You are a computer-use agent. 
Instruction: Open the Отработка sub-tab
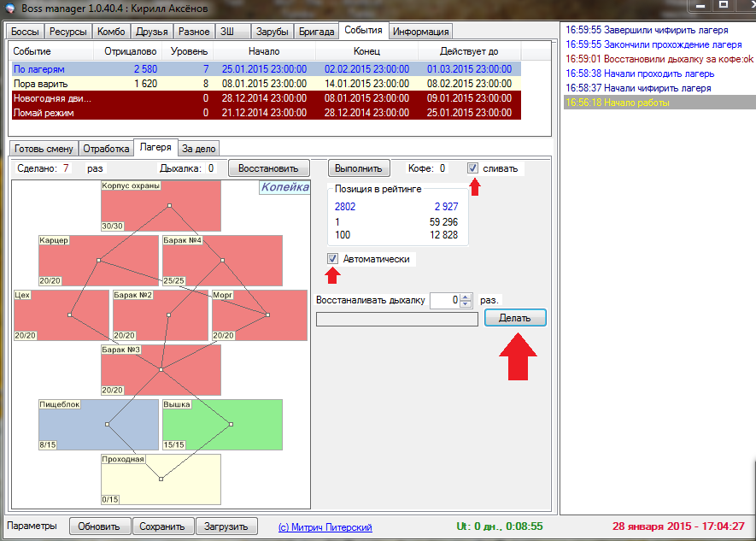pyautogui.click(x=105, y=148)
